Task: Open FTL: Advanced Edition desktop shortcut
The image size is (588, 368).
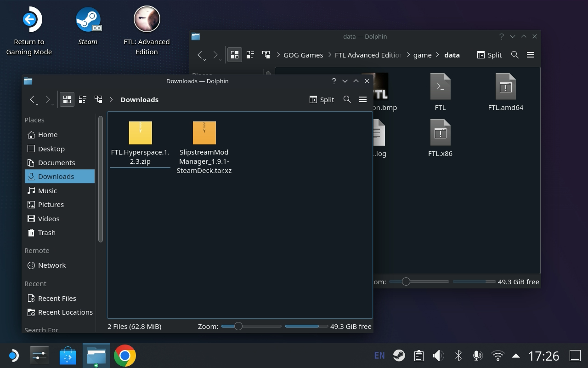Action: coord(147,31)
